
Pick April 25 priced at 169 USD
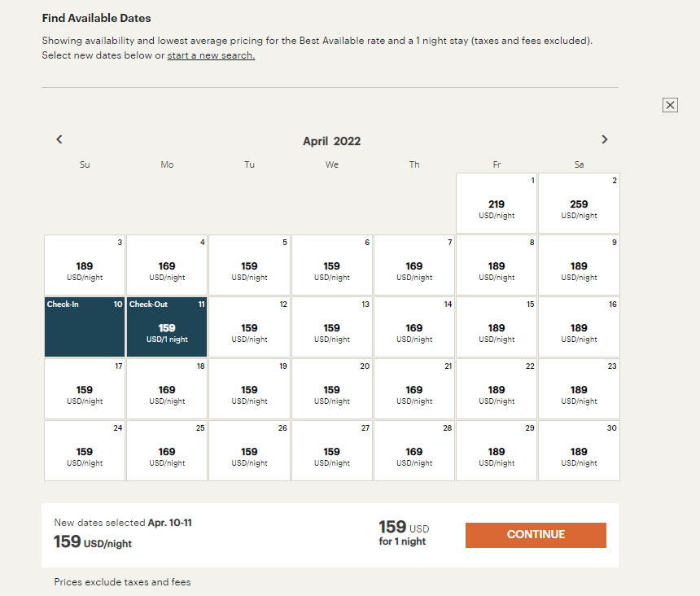[166, 449]
